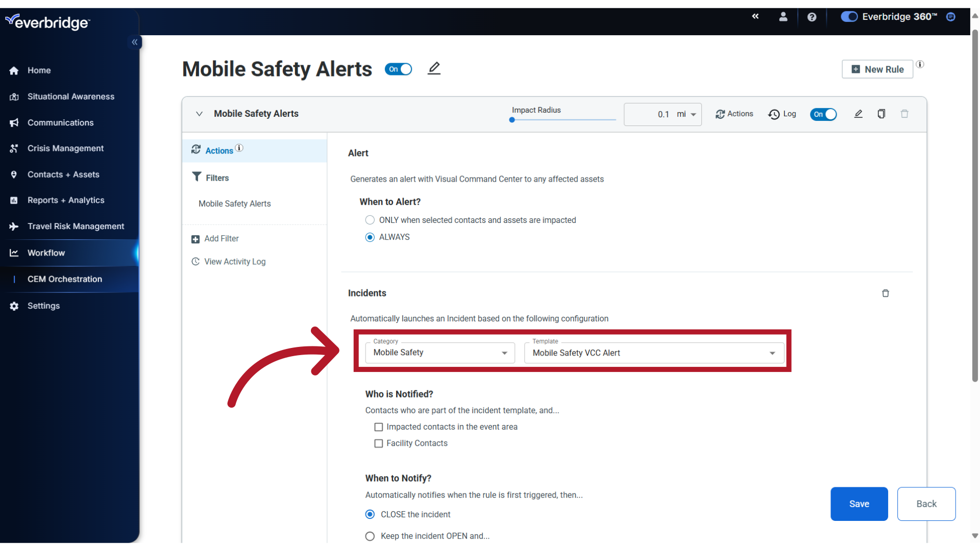This screenshot has height=551, width=980.
Task: Open the Settings menu item in sidebar
Action: click(43, 306)
